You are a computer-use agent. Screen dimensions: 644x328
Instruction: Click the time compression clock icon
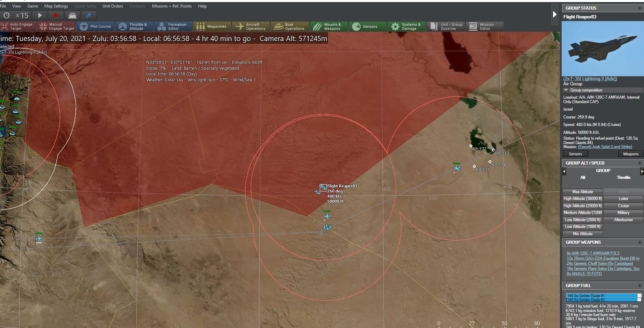point(6,15)
